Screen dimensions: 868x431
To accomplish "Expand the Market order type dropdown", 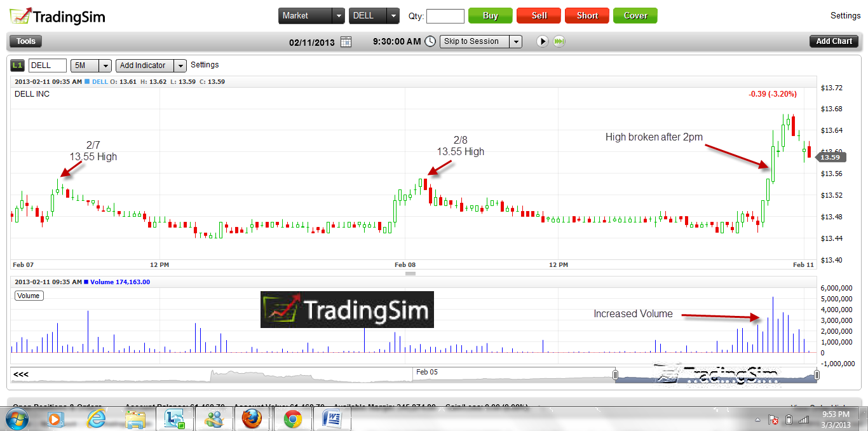I will (339, 16).
